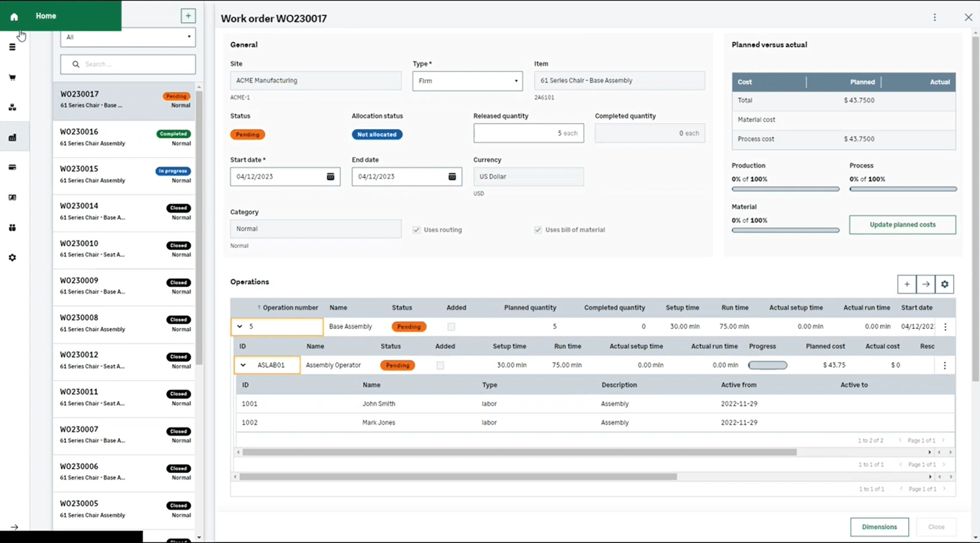This screenshot has height=543, width=980.
Task: Click the Process progress bar
Action: coord(903,189)
